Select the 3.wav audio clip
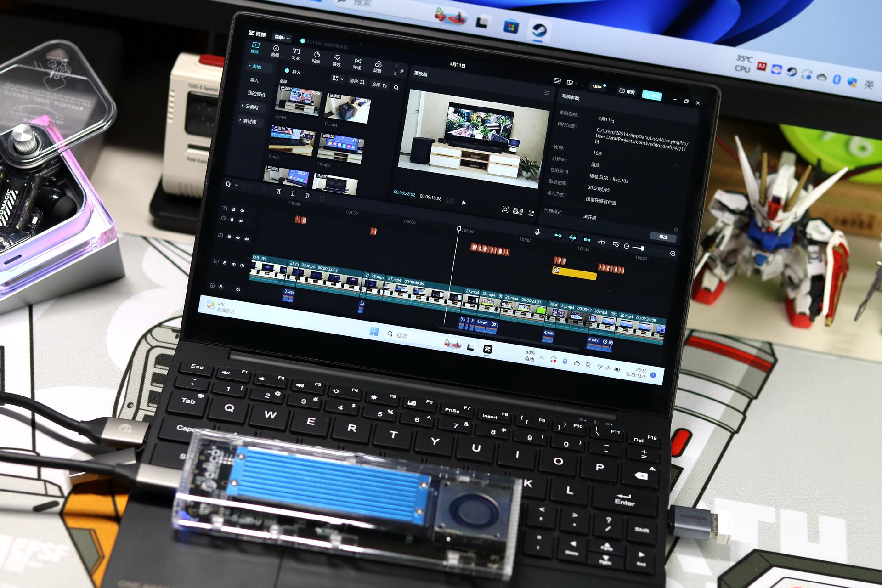The image size is (882, 588). pos(288,295)
